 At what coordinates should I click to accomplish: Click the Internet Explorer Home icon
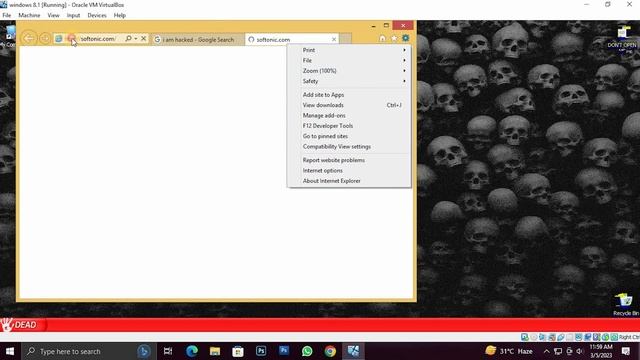coord(382,38)
